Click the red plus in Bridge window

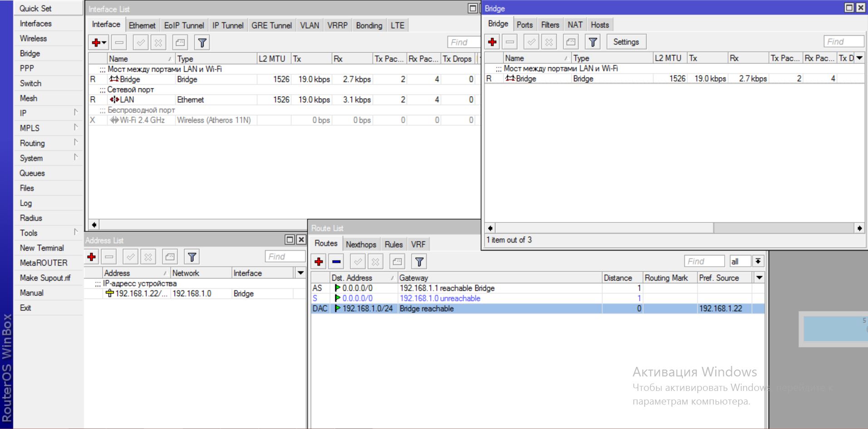tap(492, 42)
